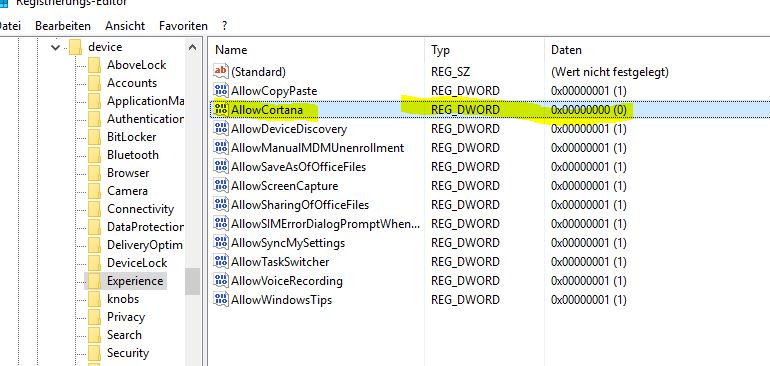Select the (Standard) value name
The image size is (770, 366).
[x=258, y=72]
